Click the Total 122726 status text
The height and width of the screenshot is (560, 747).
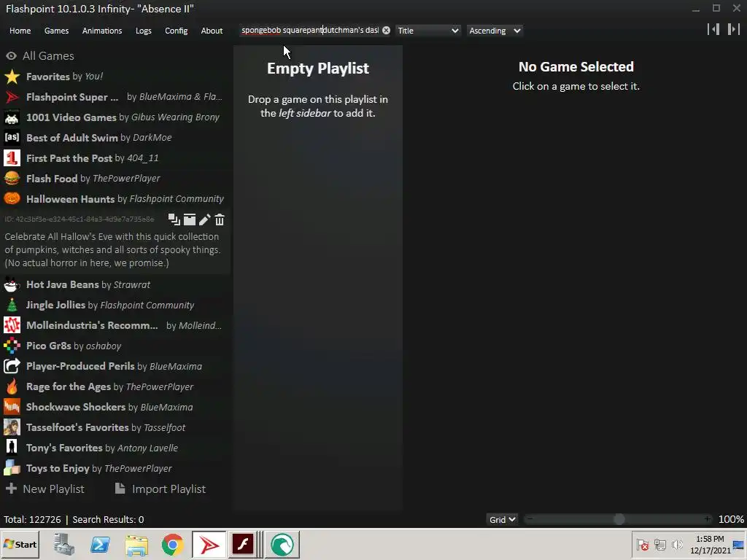click(32, 519)
